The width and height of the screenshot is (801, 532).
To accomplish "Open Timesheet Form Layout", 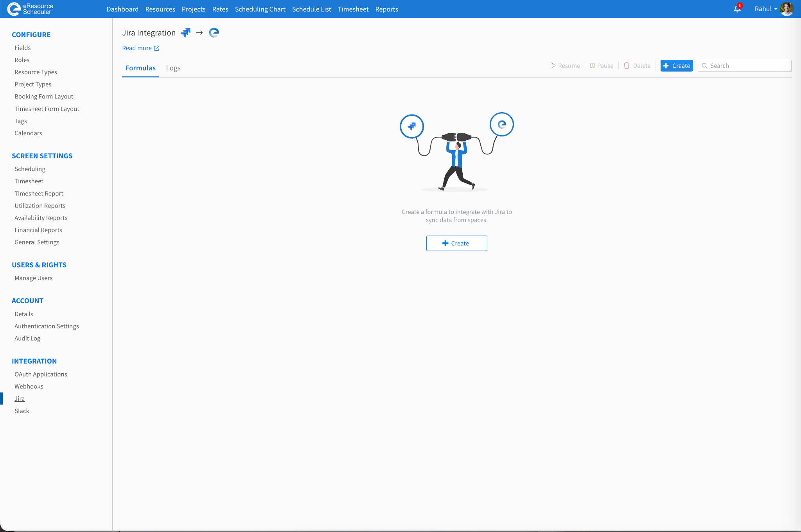I will (47, 109).
